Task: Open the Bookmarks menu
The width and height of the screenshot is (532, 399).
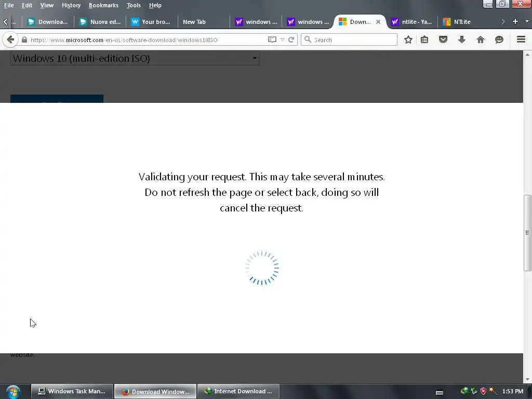Action: tap(103, 5)
